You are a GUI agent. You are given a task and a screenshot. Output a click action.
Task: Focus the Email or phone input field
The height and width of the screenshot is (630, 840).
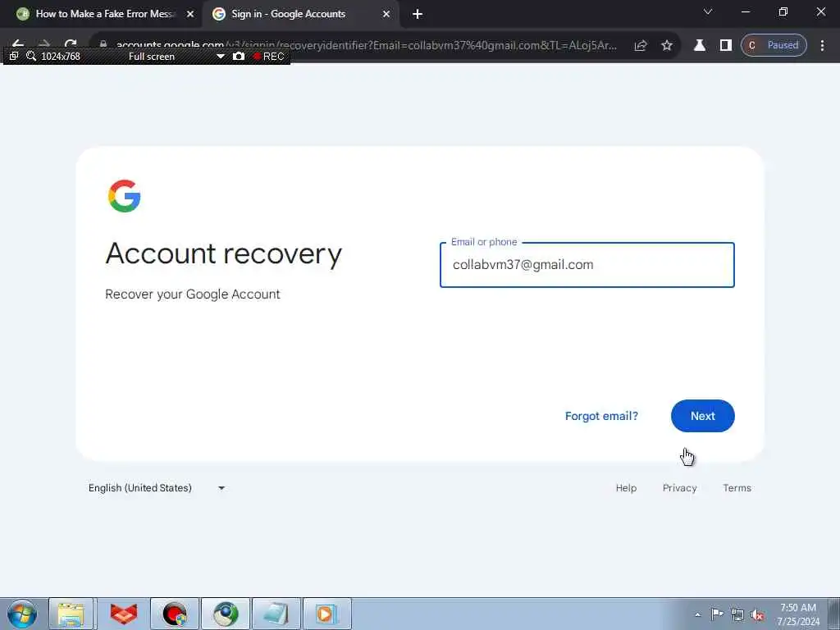(587, 265)
